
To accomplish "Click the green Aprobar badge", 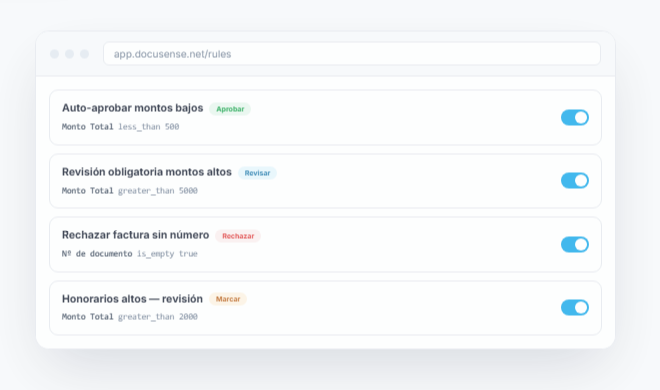I will coord(230,109).
